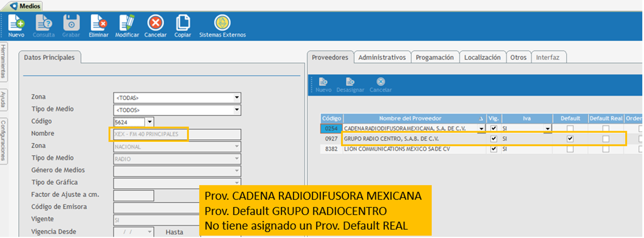The width and height of the screenshot is (644, 238).
Task: Select the Datos Principales tab
Action: (49, 57)
